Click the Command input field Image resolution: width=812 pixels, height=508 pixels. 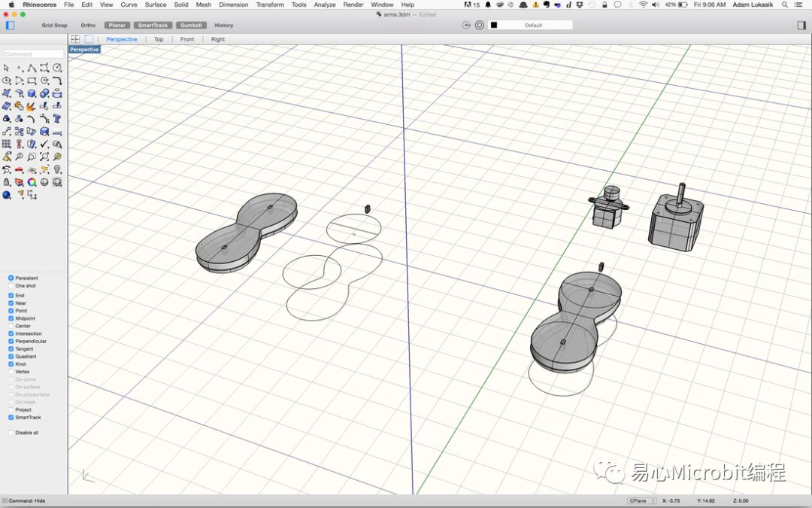[33, 54]
